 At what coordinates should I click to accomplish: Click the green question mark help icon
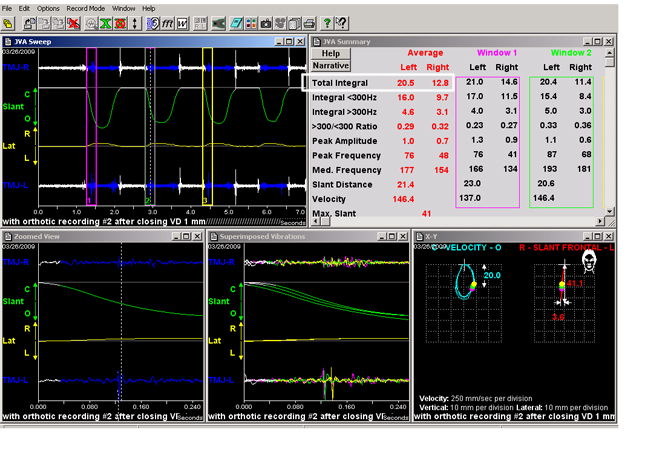click(327, 22)
